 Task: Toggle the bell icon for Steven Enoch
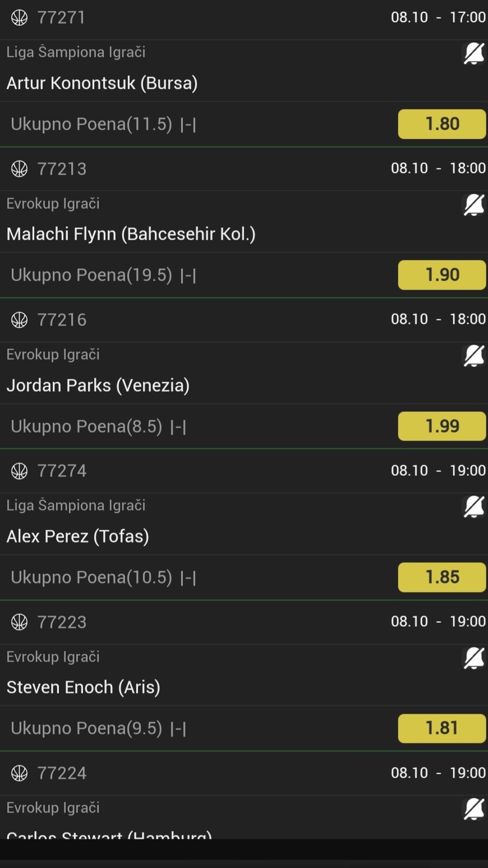point(473,658)
